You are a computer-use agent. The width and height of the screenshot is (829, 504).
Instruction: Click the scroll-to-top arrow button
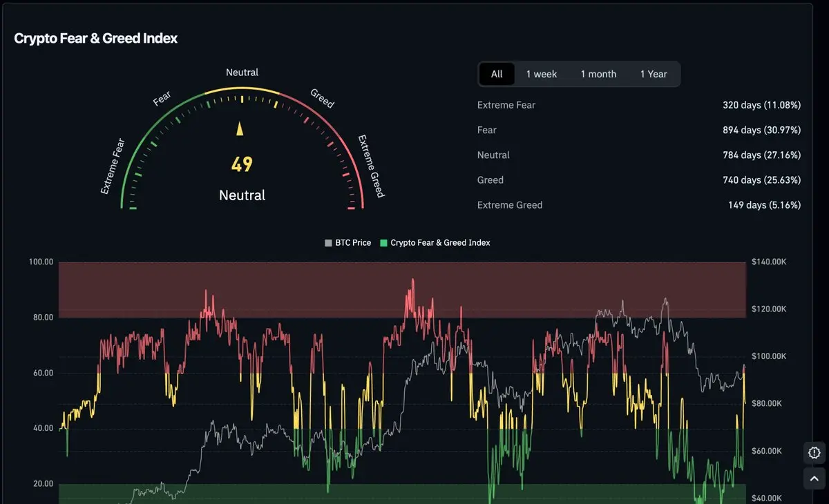814,478
